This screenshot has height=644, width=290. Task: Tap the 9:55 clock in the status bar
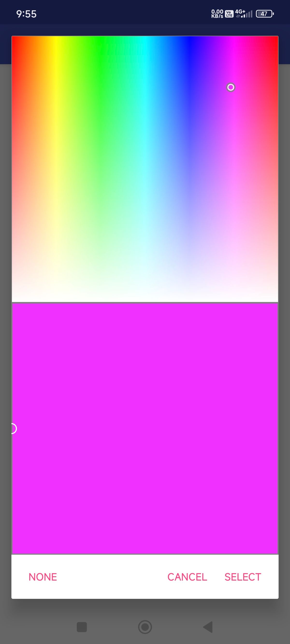(27, 14)
